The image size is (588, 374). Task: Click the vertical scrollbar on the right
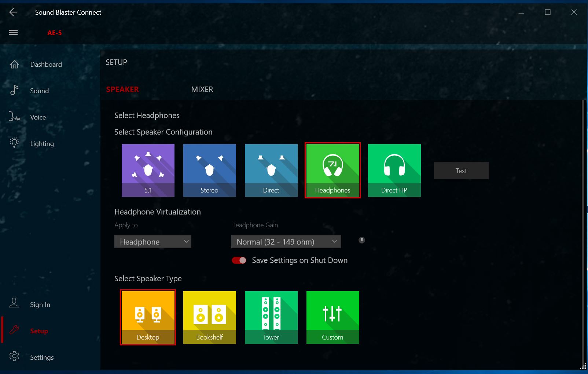pyautogui.click(x=583, y=231)
